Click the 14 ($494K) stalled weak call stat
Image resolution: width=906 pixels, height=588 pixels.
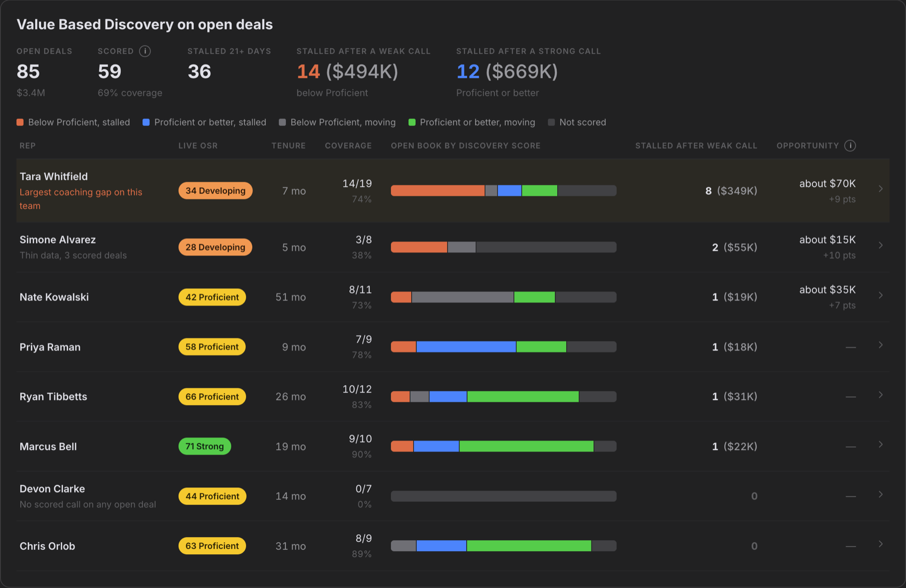(347, 71)
